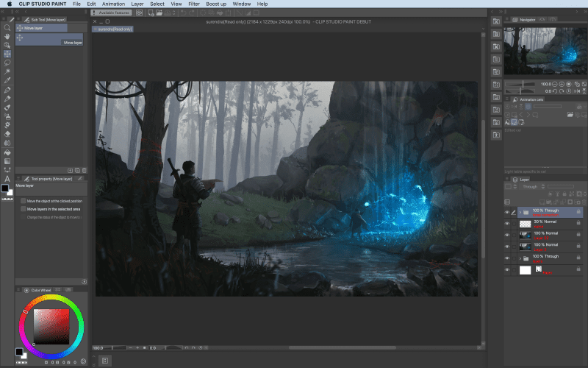
Task: Select the Zoom magnifier tool
Action: point(7,27)
